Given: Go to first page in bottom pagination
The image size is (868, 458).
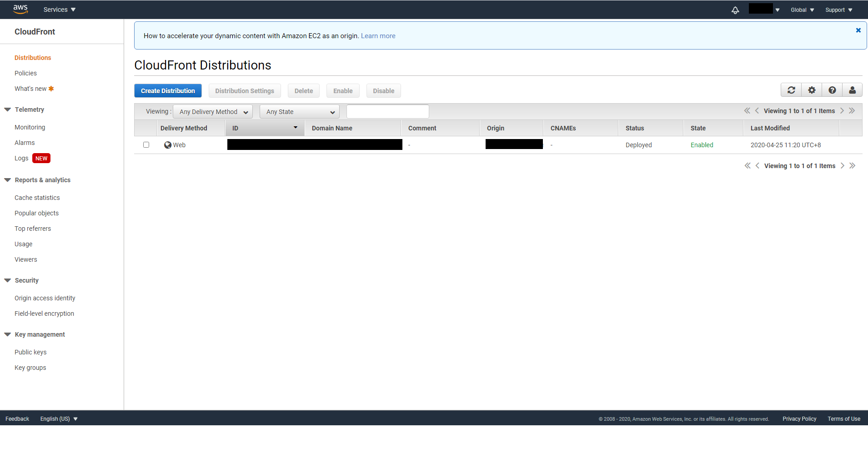Looking at the screenshot, I should pyautogui.click(x=748, y=166).
